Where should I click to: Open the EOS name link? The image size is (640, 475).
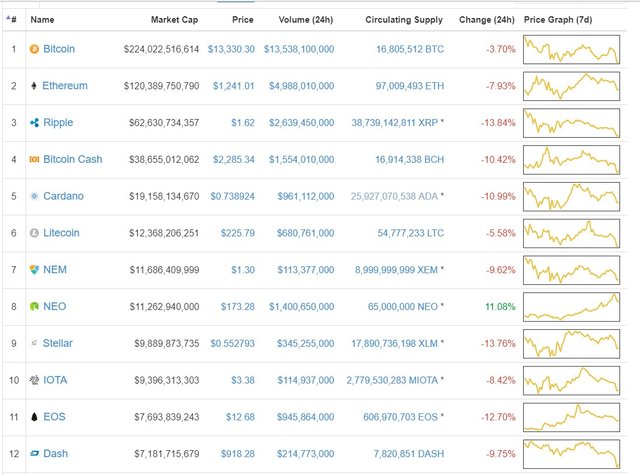54,417
